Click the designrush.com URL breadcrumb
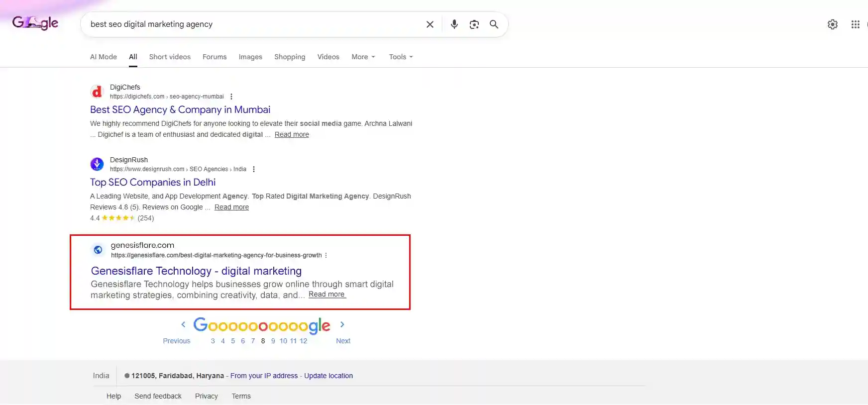The height and width of the screenshot is (405, 868). click(178, 169)
